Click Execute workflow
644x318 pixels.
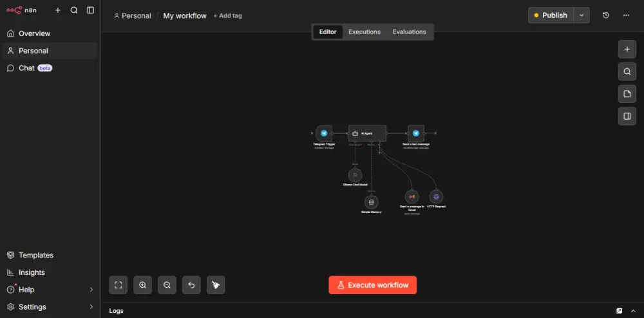tap(372, 285)
